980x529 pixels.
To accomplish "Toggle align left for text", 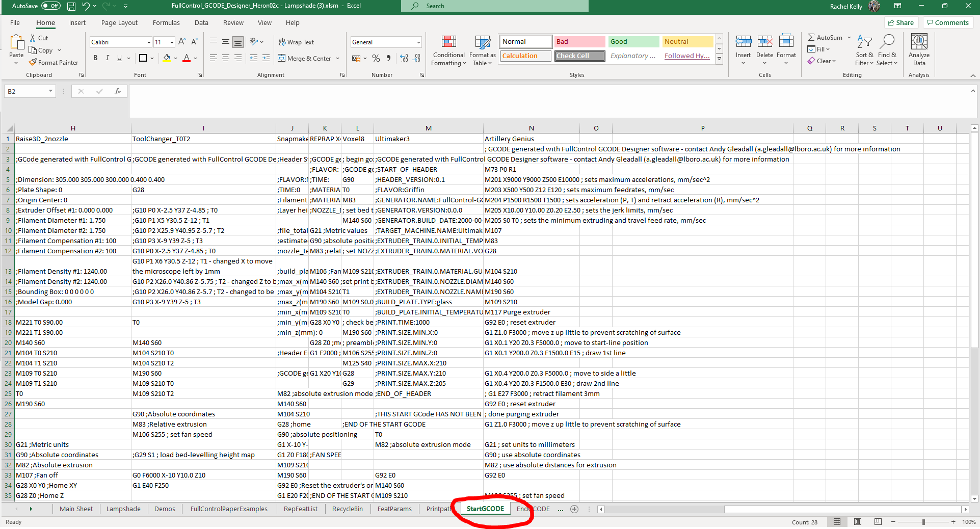I will (x=213, y=58).
